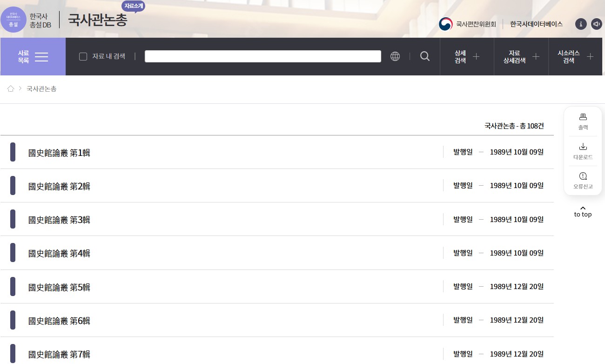Image resolution: width=605 pixels, height=364 pixels.
Task: Click the print (출력) icon
Action: (x=583, y=121)
